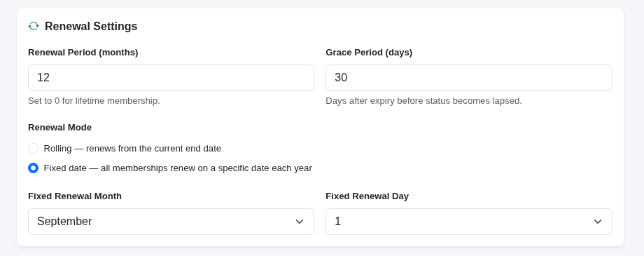The height and width of the screenshot is (256, 644).
Task: Select the Fixed date renewal mode radio
Action: pos(34,168)
